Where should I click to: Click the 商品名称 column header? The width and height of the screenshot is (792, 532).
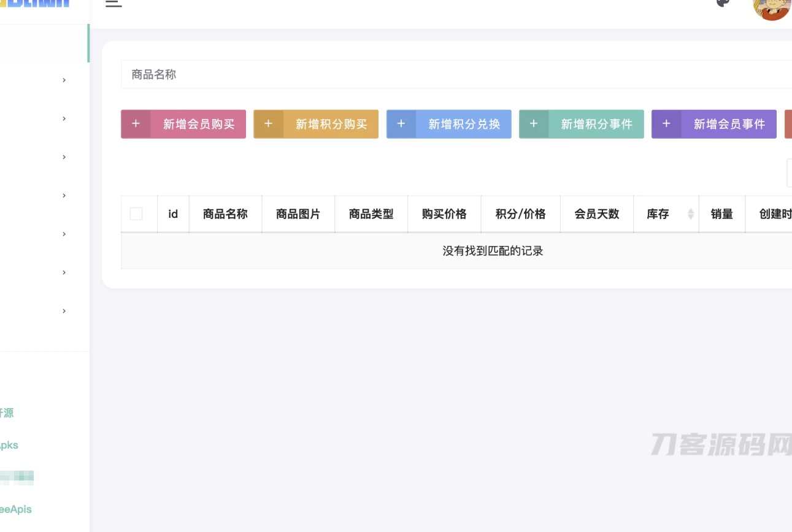pos(225,214)
